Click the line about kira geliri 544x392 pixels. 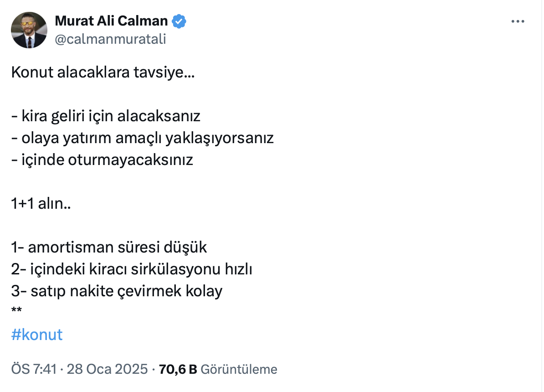click(106, 116)
